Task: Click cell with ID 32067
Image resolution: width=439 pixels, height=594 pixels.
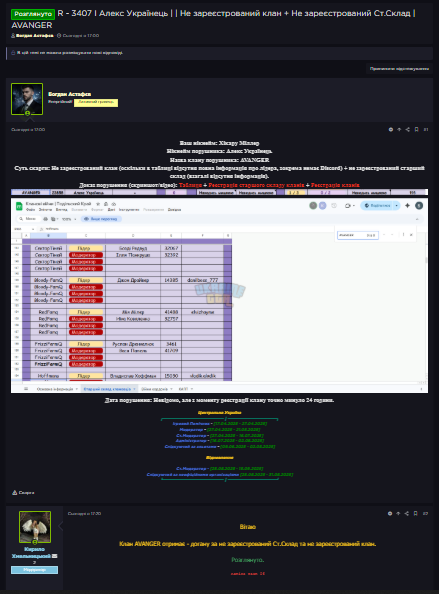Action: point(171,248)
